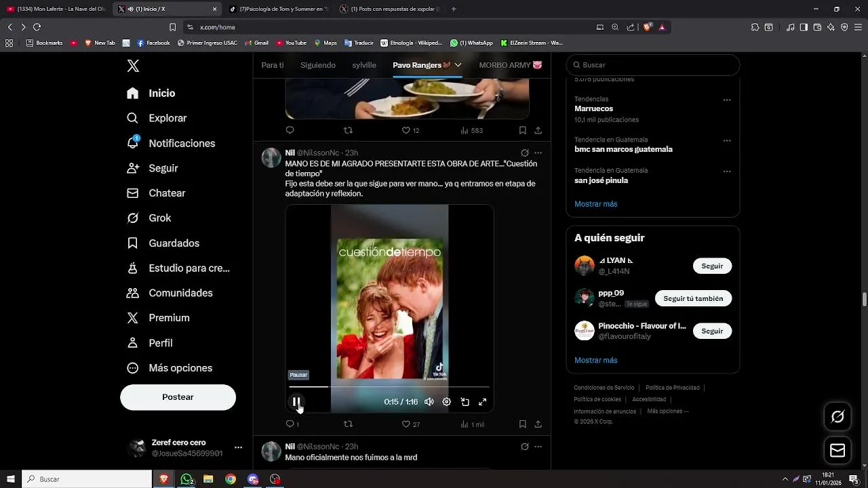Viewport: 868px width, 488px height.
Task: Open the Marruecos trending topic
Action: (x=593, y=108)
